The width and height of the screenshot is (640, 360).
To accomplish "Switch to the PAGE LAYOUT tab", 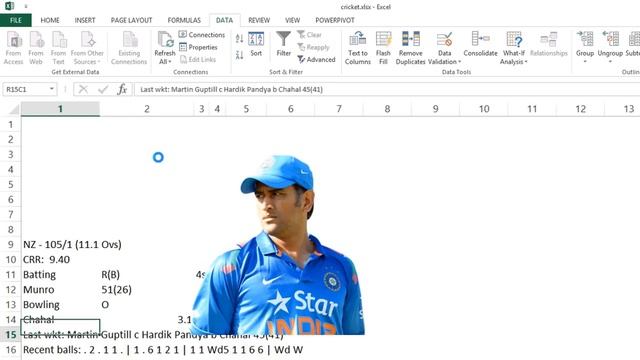I will (x=131, y=20).
